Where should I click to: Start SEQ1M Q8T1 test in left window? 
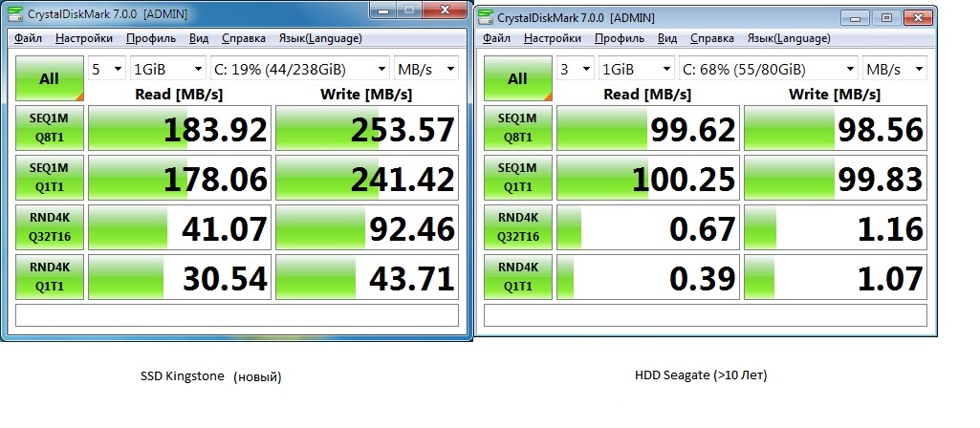[50, 127]
